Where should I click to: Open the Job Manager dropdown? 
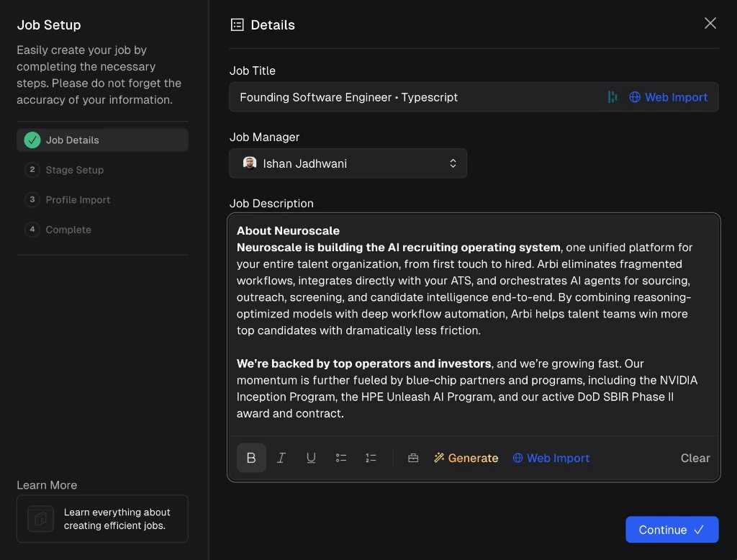[348, 163]
